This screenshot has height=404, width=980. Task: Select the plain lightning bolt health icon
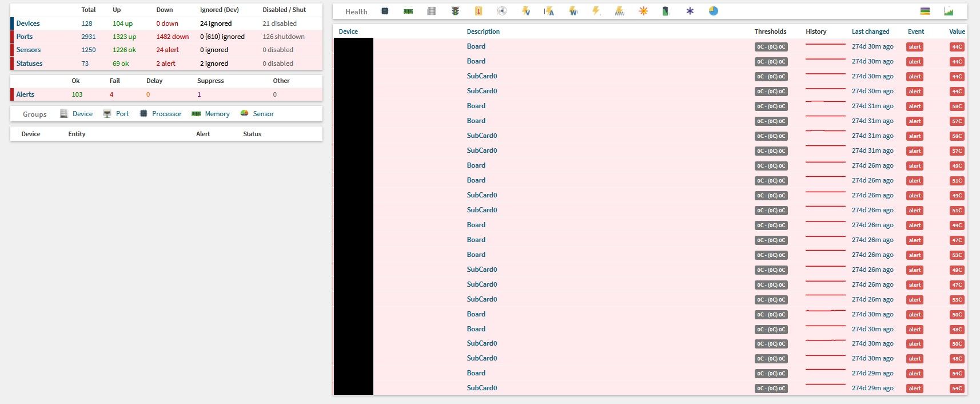596,11
